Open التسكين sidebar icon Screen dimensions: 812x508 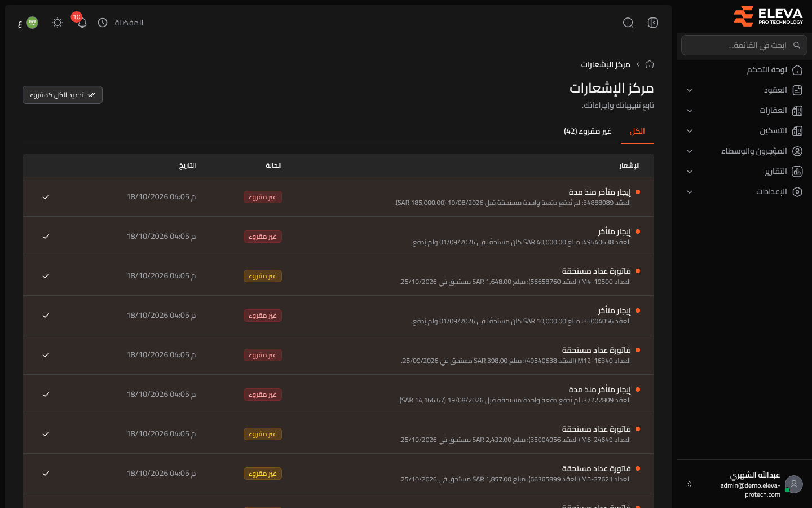point(797,131)
